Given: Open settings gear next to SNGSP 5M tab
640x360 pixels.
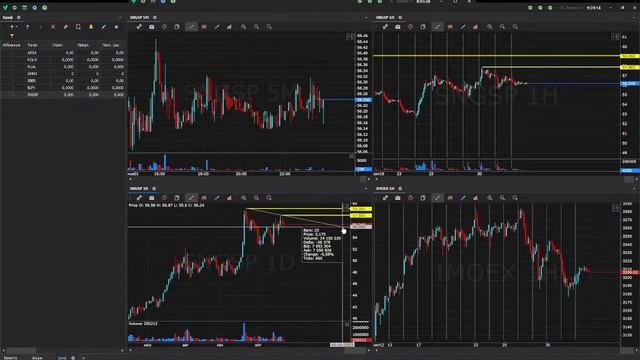Looking at the screenshot, I should click(155, 18).
